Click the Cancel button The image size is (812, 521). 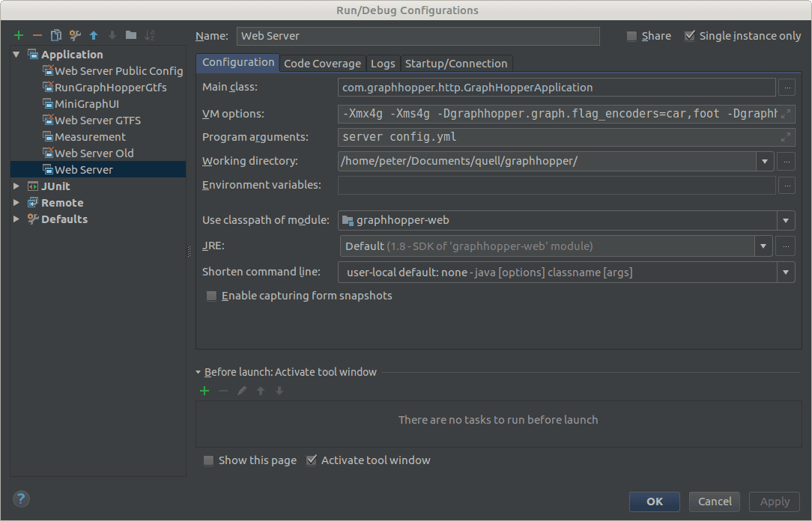click(x=715, y=502)
